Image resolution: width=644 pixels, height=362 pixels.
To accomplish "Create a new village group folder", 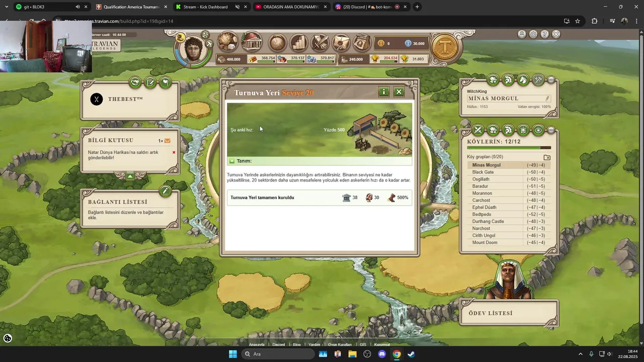I will [x=547, y=157].
